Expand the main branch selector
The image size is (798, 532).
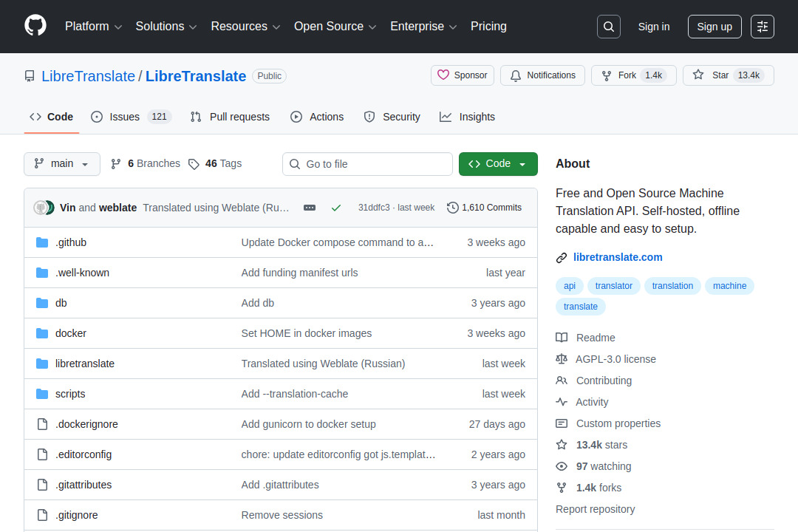[x=61, y=164]
